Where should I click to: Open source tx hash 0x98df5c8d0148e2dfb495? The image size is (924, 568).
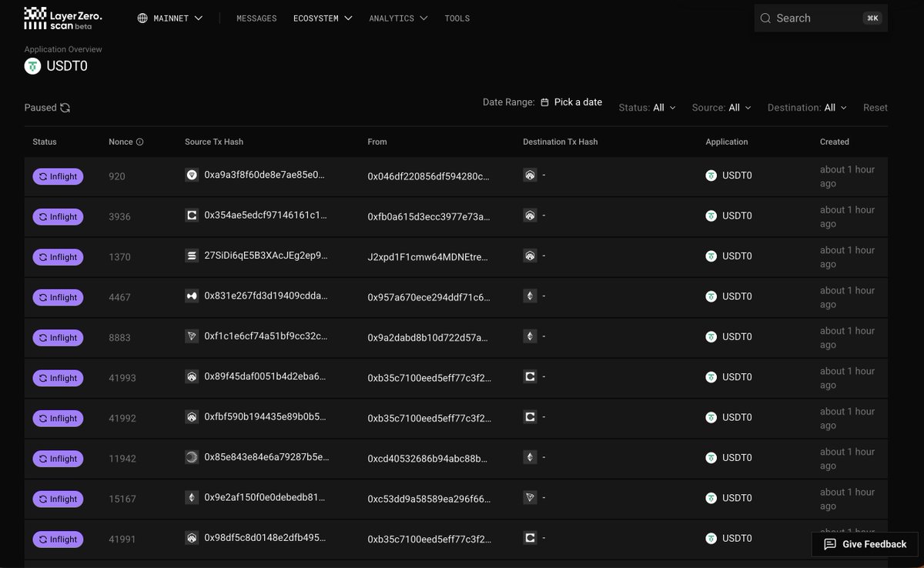coord(266,538)
